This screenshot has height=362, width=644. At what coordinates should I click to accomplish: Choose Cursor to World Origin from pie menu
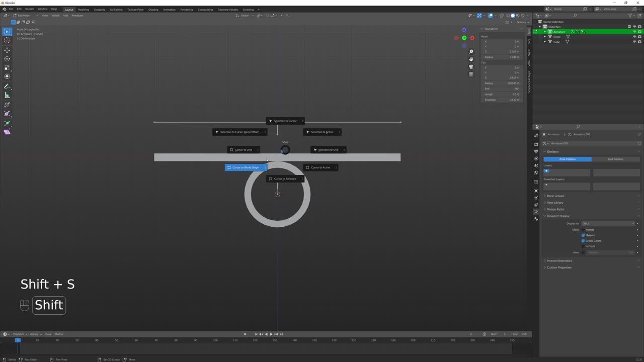pyautogui.click(x=246, y=167)
